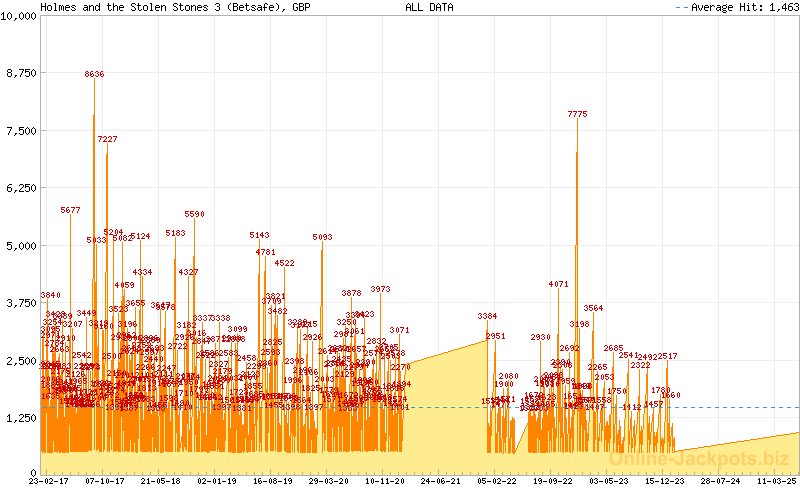Click the ALL DATA heading

tap(429, 7)
